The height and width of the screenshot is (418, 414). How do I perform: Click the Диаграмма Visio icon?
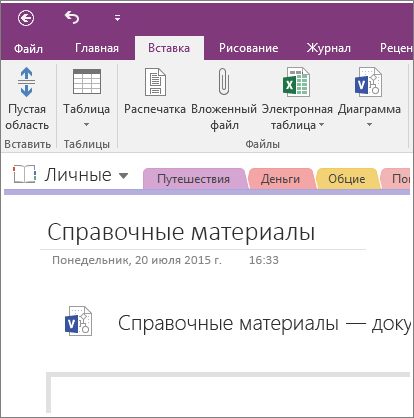(x=368, y=82)
